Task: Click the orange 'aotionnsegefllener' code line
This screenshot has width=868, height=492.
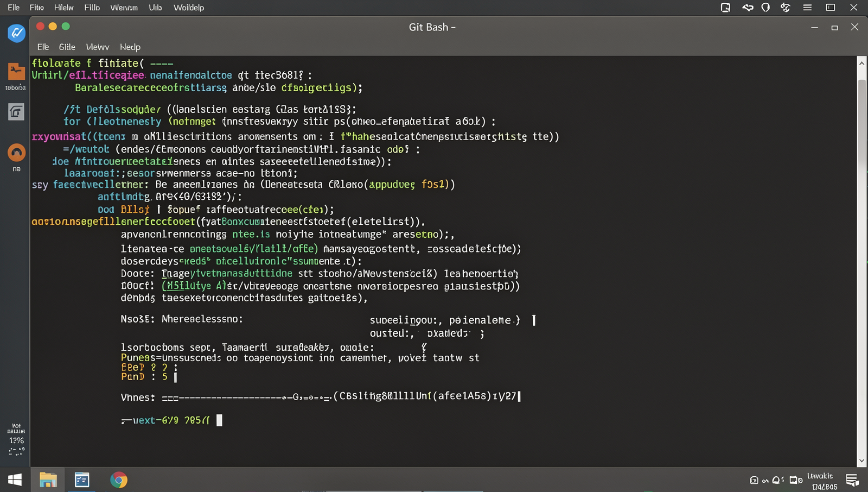Action: [x=228, y=222]
